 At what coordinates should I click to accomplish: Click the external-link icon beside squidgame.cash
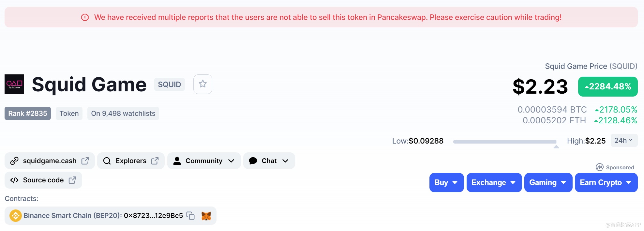[x=85, y=161]
